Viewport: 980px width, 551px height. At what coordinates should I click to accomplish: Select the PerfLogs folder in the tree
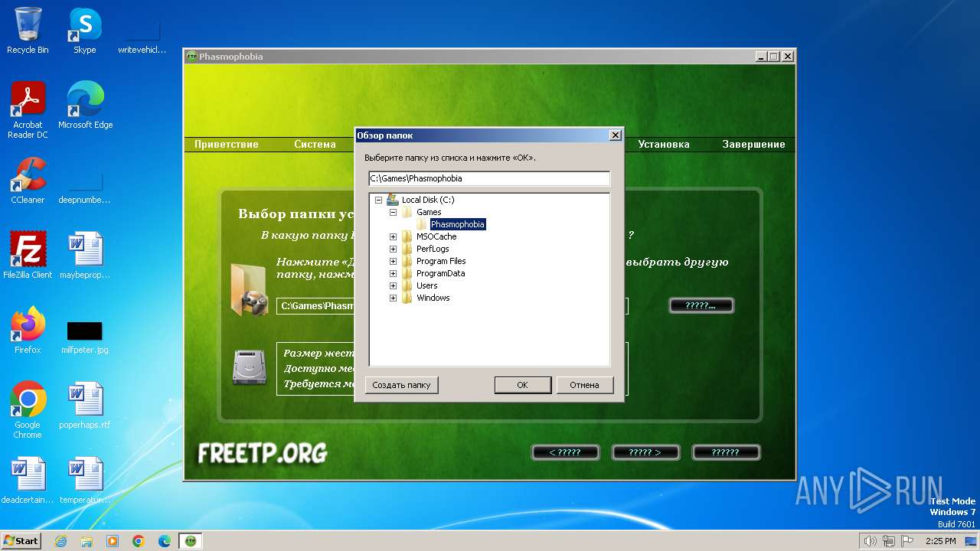click(433, 249)
